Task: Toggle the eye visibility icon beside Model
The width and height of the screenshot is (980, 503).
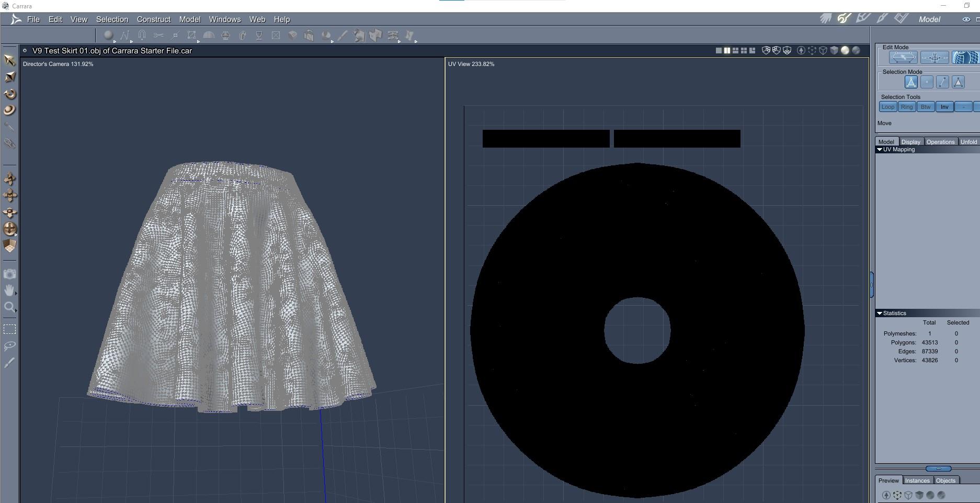Action: 966,19
